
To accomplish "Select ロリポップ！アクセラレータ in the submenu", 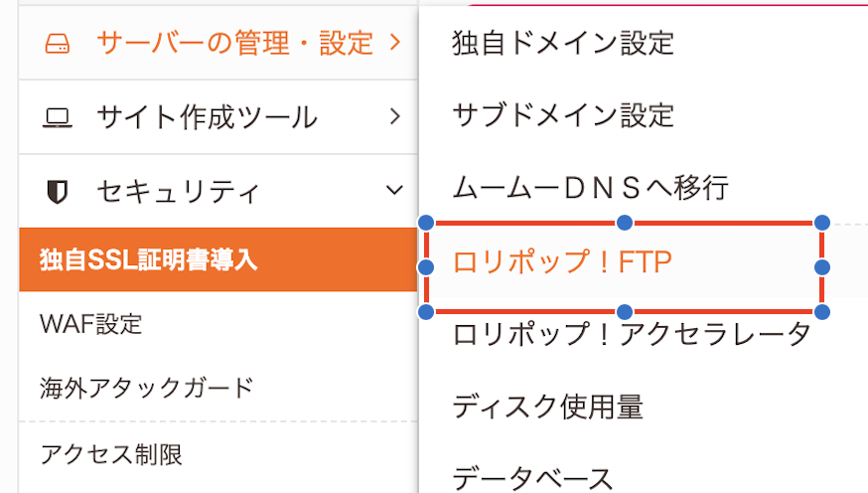I will click(x=632, y=335).
